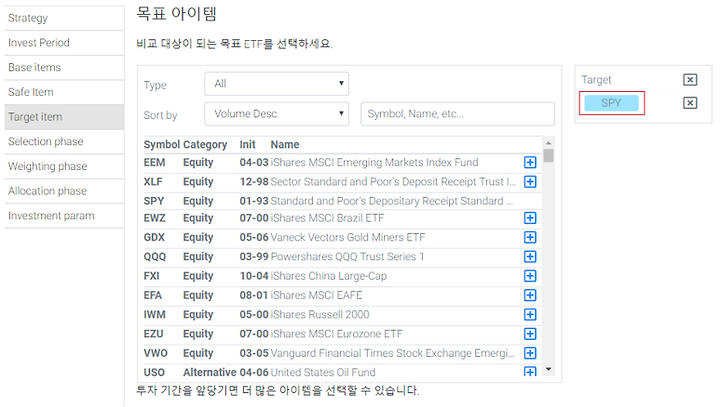This screenshot has height=407, width=720.
Task: Click Alternative category in USO row
Action: point(209,372)
